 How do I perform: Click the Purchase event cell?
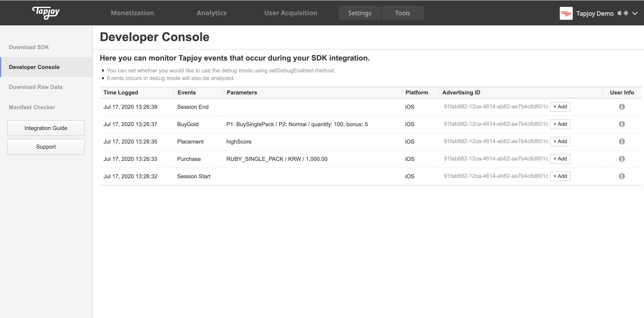tap(189, 159)
